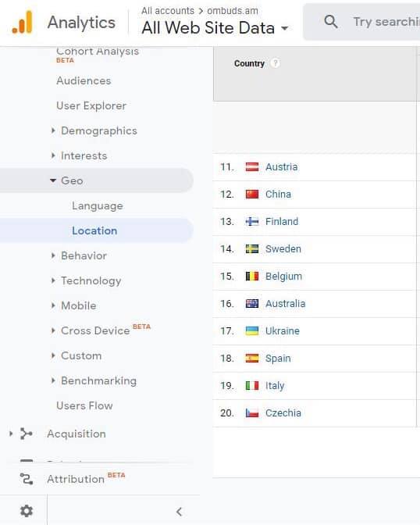This screenshot has height=525, width=420.
Task: Open the Users Flow report
Action: tap(84, 405)
